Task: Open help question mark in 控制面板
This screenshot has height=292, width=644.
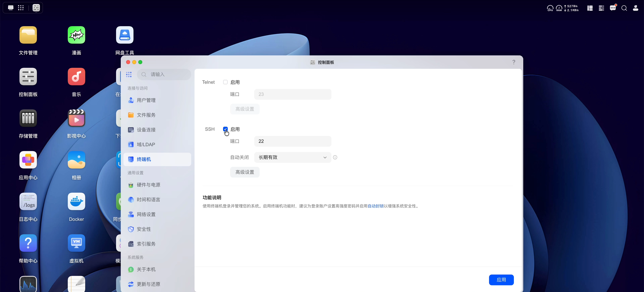Action: click(514, 62)
